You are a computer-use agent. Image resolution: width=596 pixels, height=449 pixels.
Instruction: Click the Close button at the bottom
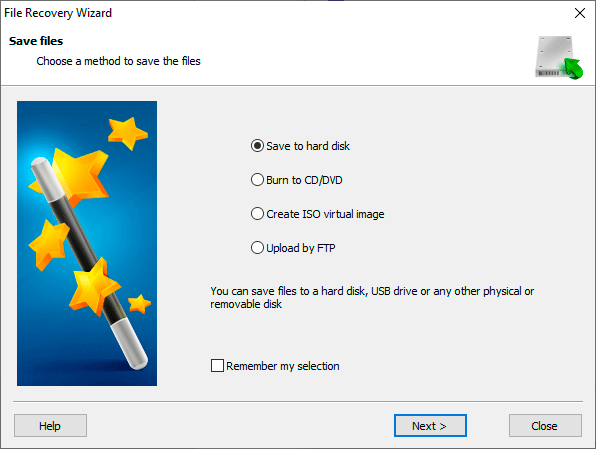point(545,425)
